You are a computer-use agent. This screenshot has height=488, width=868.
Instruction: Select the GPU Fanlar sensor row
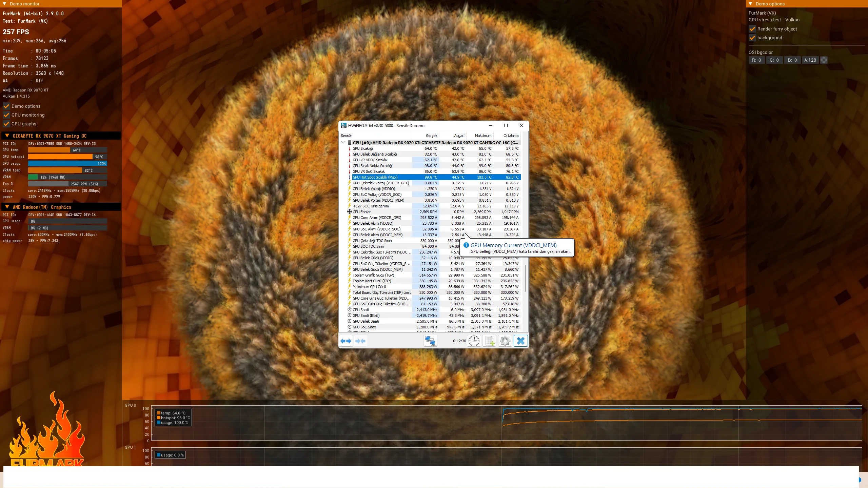pyautogui.click(x=362, y=212)
